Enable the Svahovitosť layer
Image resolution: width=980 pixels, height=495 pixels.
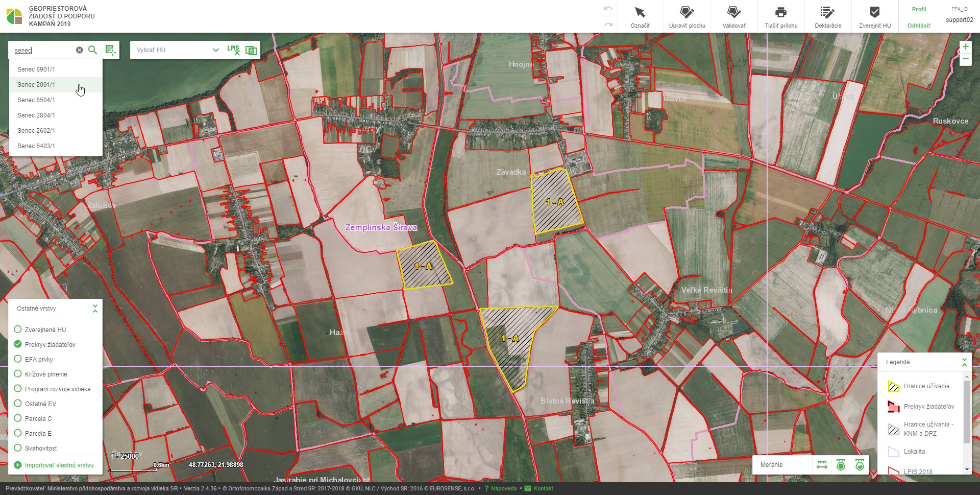pos(17,448)
